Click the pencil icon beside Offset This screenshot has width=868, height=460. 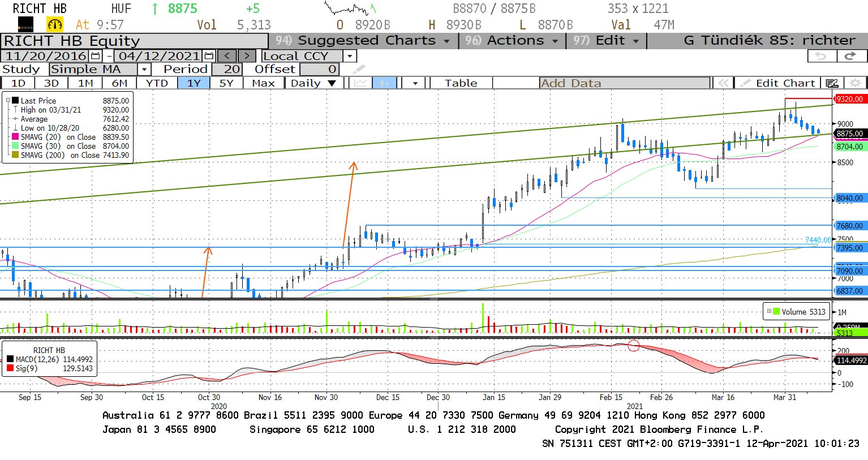tap(358, 70)
